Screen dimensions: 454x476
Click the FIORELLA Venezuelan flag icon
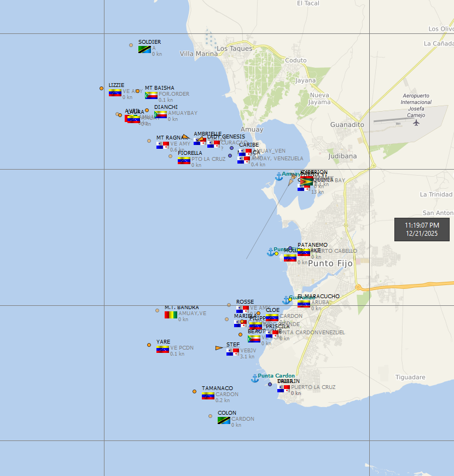tap(184, 160)
